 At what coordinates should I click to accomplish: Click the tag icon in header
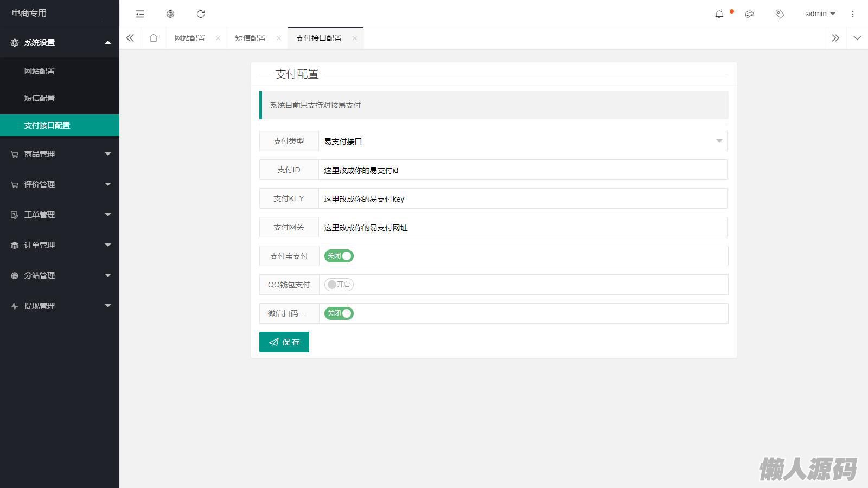(x=780, y=14)
